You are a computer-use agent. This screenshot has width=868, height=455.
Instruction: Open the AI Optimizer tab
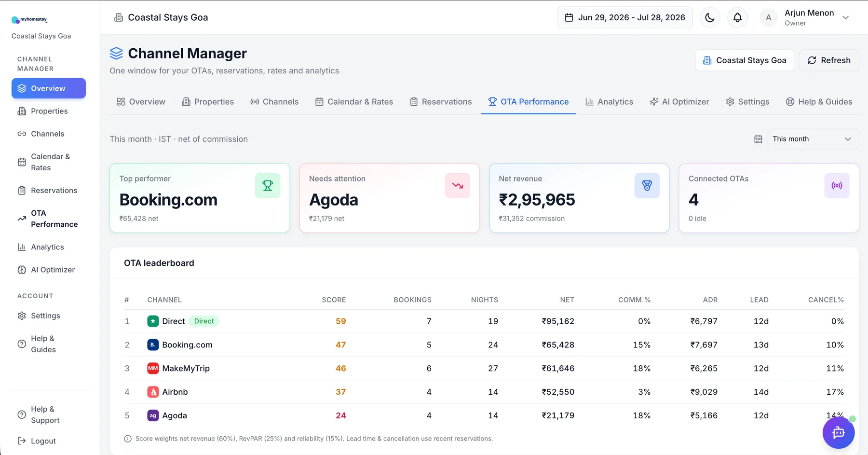point(679,102)
